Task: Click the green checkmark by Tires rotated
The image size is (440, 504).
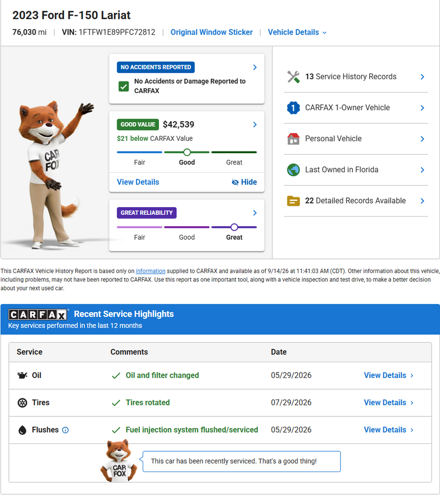Action: point(116,403)
